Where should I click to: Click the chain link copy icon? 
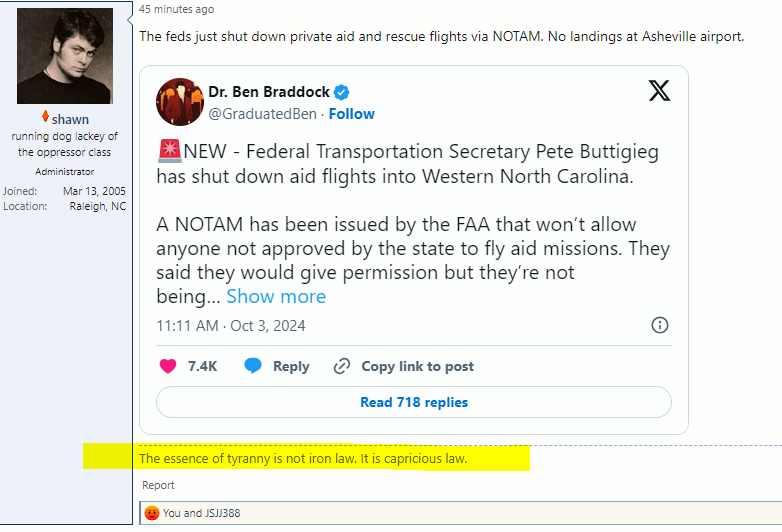tap(342, 366)
